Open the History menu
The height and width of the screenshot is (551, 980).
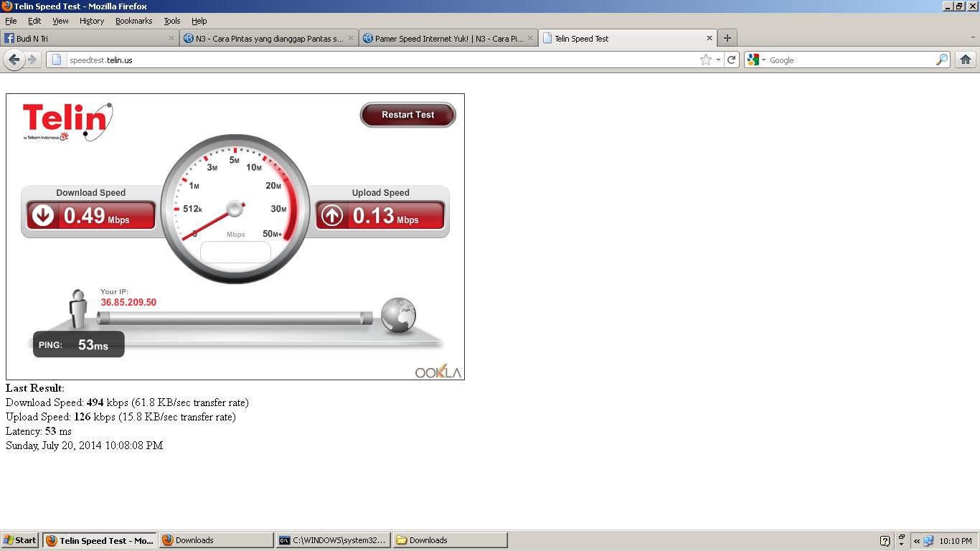(92, 21)
